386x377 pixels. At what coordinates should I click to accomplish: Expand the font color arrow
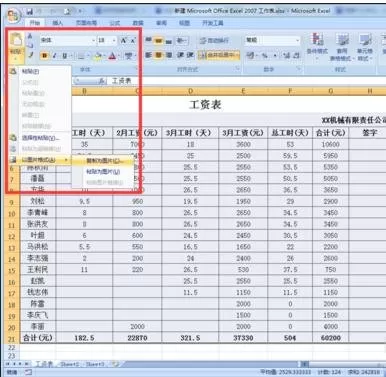[119, 56]
